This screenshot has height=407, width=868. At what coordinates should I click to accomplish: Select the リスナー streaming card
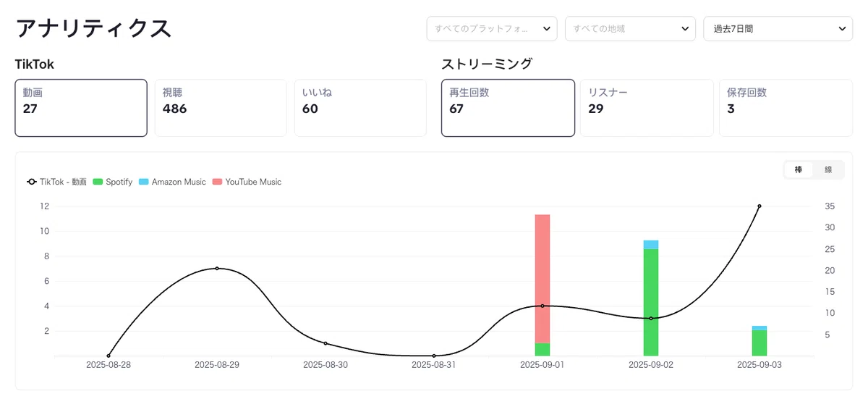coord(647,108)
